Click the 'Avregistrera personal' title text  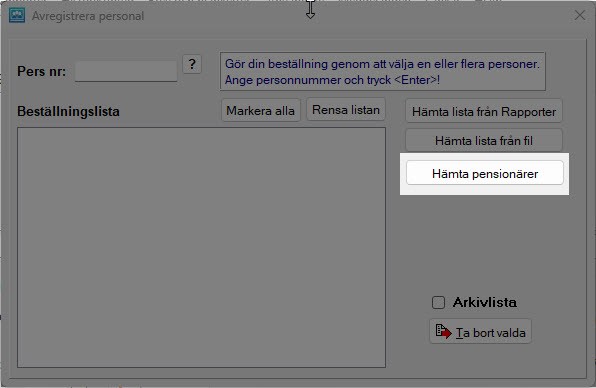pos(88,16)
